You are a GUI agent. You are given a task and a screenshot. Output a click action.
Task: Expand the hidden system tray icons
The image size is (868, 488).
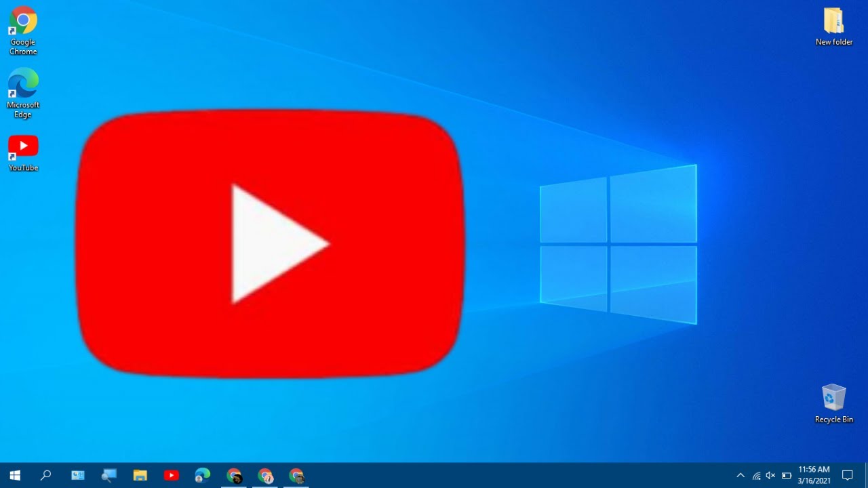(741, 475)
